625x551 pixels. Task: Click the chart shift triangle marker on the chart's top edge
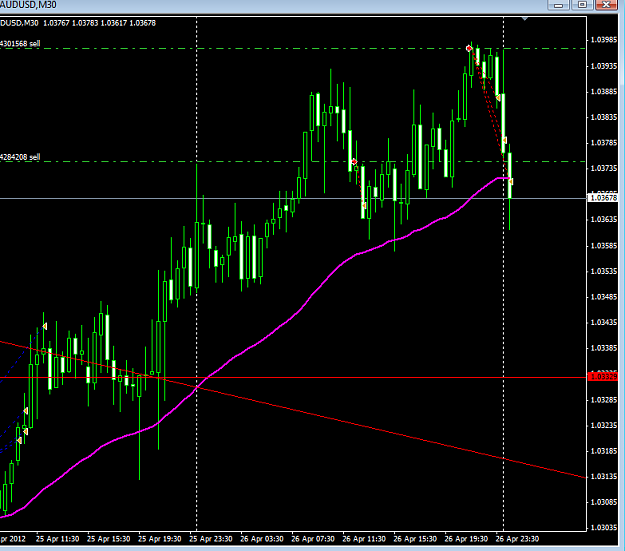[525, 18]
